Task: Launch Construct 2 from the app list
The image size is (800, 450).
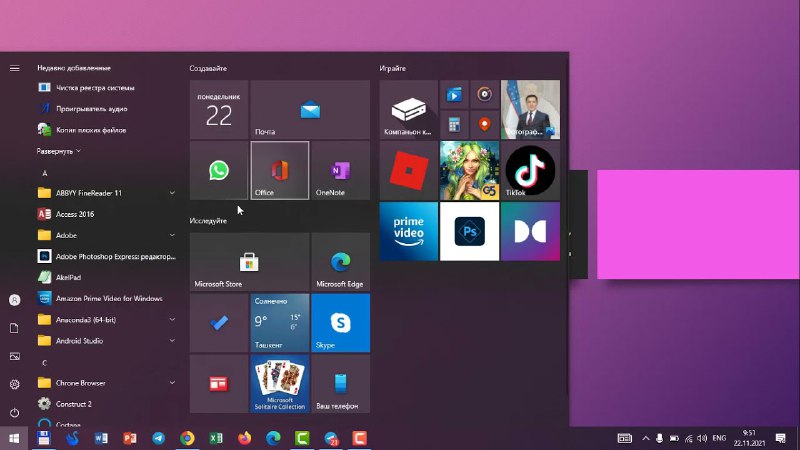Action: (106, 404)
